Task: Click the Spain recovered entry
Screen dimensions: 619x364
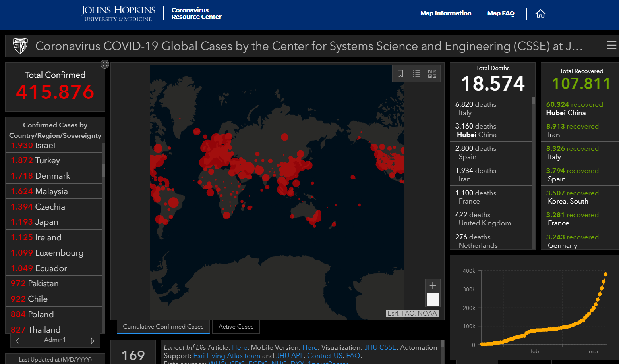Action: [x=580, y=175]
